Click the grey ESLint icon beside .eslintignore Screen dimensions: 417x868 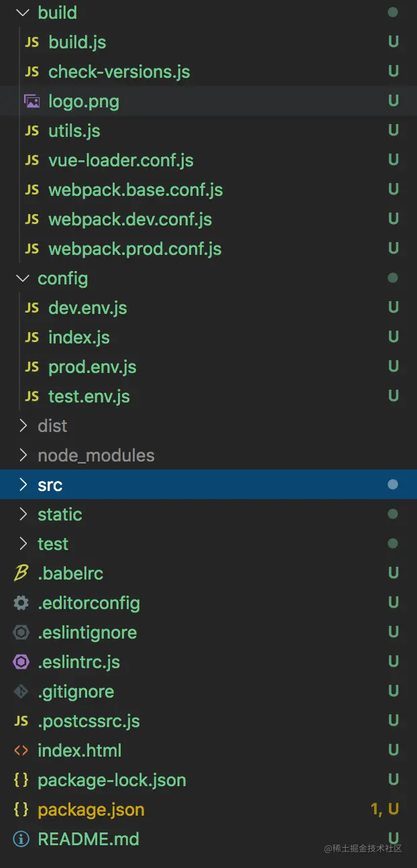pos(21,633)
